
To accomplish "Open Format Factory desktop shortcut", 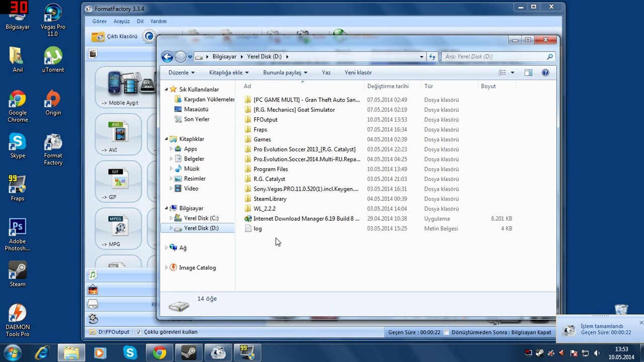I will coord(53,150).
